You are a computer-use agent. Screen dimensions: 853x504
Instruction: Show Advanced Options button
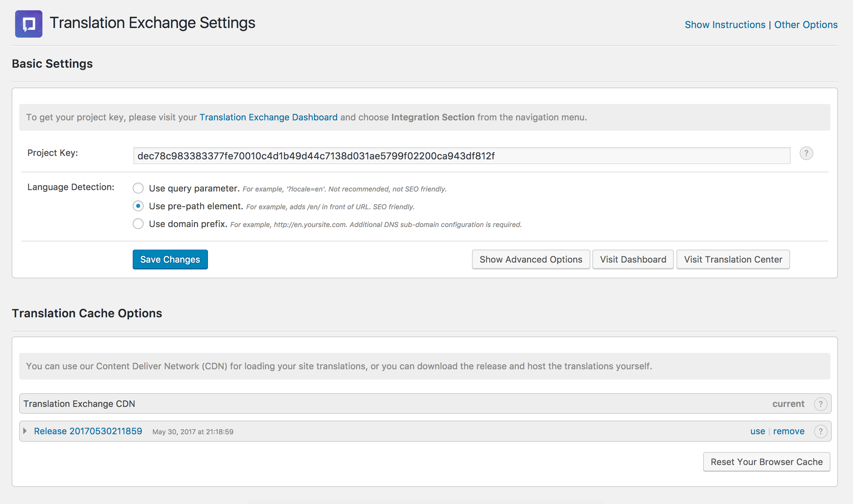(x=531, y=260)
